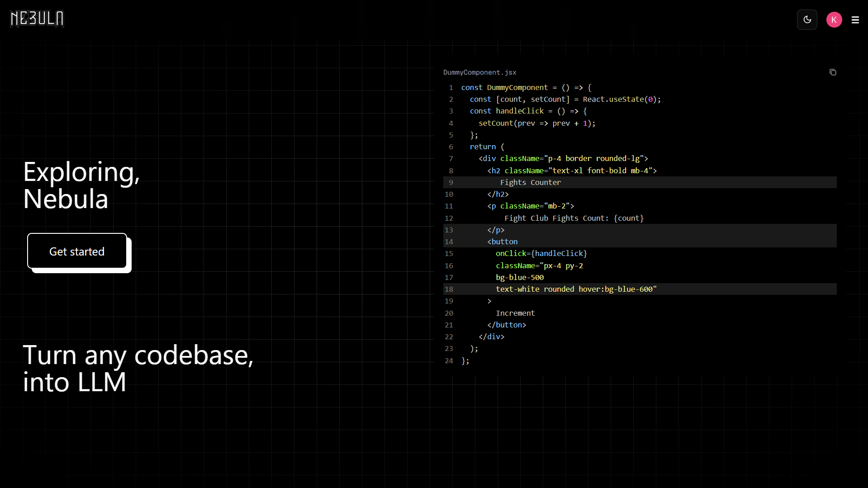Click the 'Exploring, Nebula' heading
Viewport: 868px width, 488px height.
(81, 185)
